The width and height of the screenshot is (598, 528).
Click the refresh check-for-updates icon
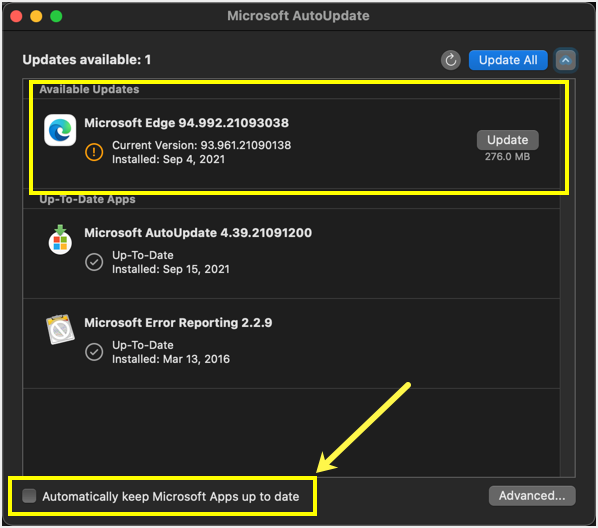coord(450,60)
